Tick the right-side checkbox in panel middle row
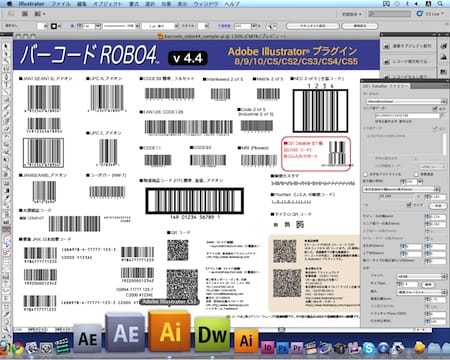Image resolution: width=450 pixels, height=360 pixels. click(416, 174)
